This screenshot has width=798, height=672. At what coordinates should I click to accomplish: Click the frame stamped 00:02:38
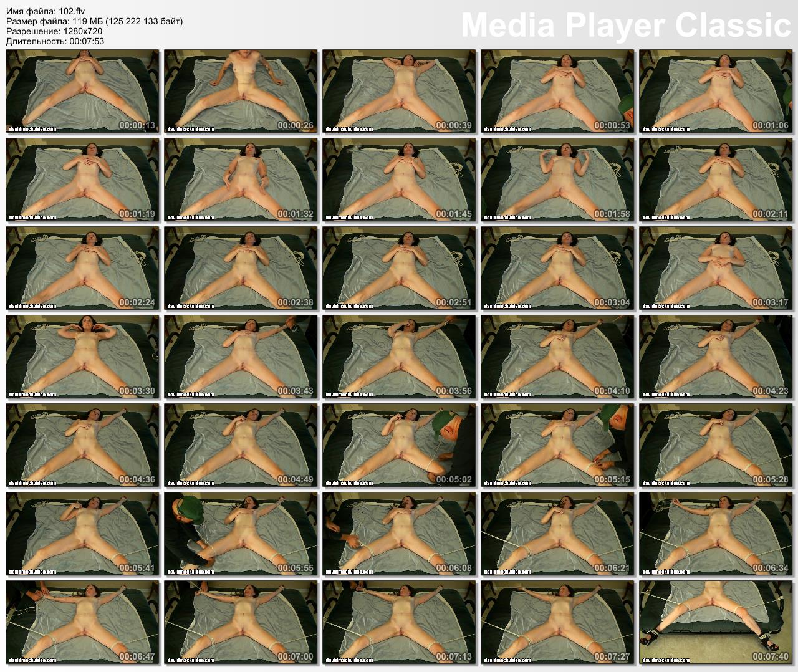click(241, 269)
